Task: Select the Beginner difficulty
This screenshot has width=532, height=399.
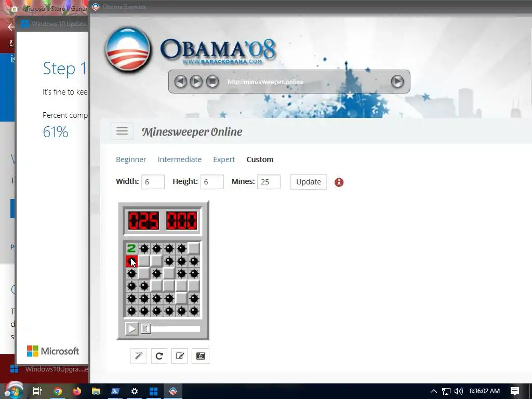Action: point(131,159)
